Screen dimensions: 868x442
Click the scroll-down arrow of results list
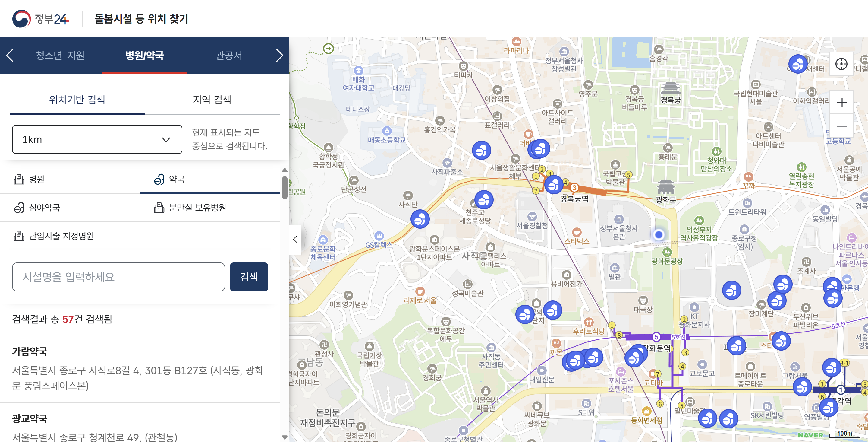pos(285,437)
